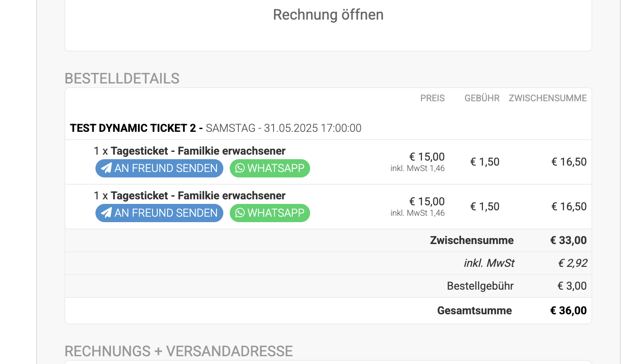Click the paper plane icon for first ticket

[106, 168]
